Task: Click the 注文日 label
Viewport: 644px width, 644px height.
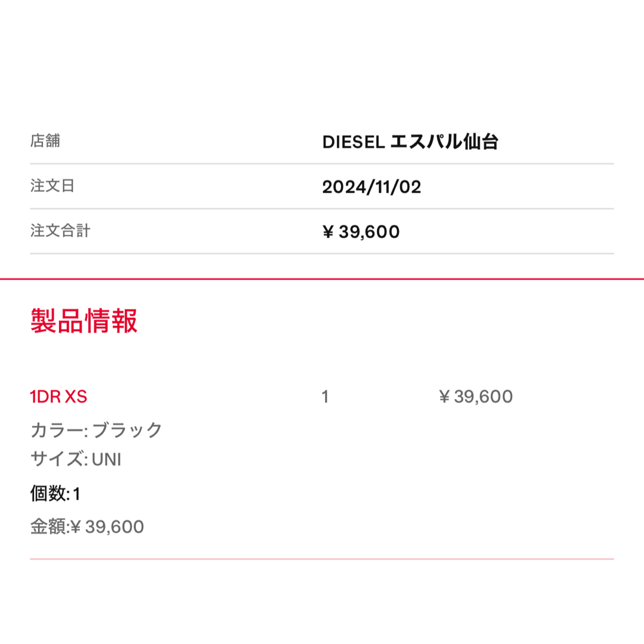Action: click(52, 185)
